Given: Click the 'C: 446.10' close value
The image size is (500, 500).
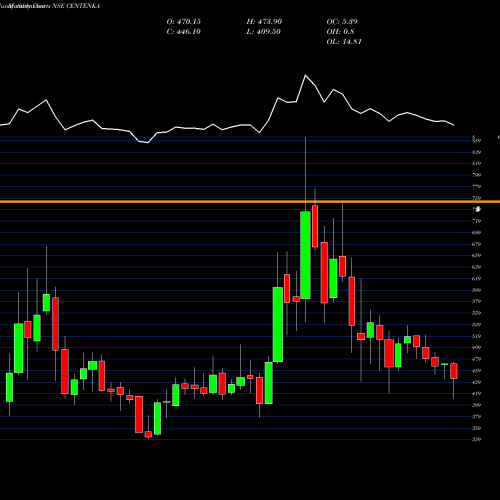Looking at the screenshot, I should tap(184, 32).
